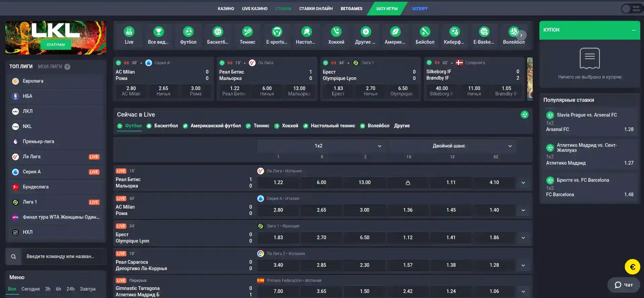644x298 pixels.
Task: Select the 'Сегодня' time filter
Action: [30, 289]
